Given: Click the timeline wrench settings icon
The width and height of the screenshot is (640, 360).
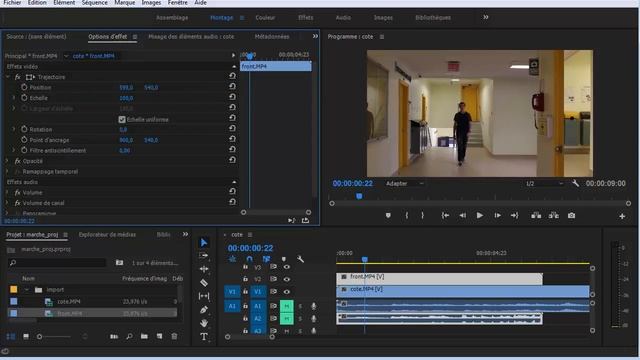Looking at the screenshot, I should 300,259.
